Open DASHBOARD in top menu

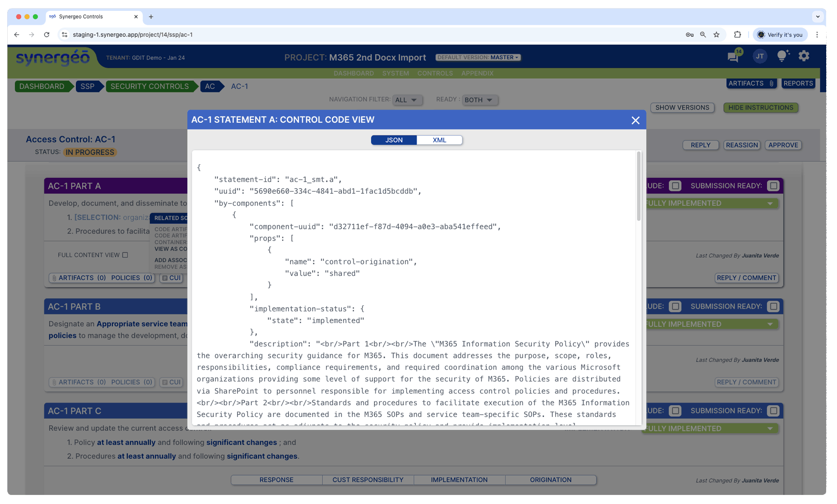[353, 73]
